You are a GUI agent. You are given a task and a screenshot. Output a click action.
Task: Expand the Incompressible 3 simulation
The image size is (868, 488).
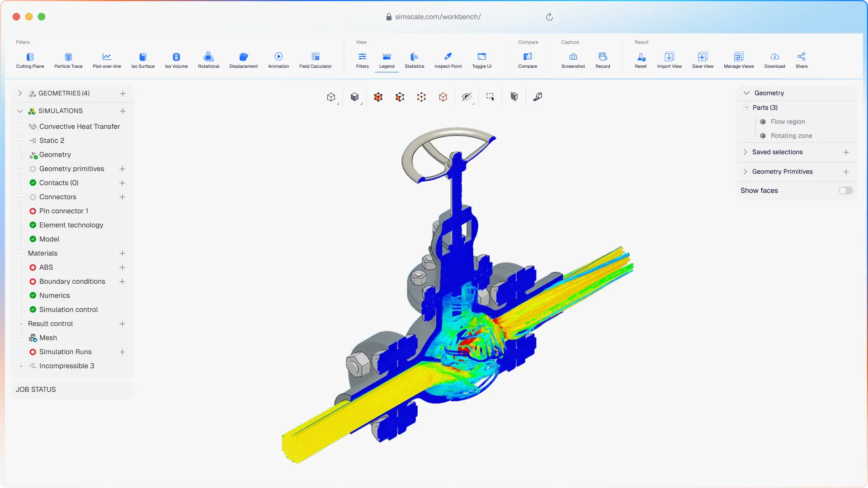pyautogui.click(x=21, y=366)
